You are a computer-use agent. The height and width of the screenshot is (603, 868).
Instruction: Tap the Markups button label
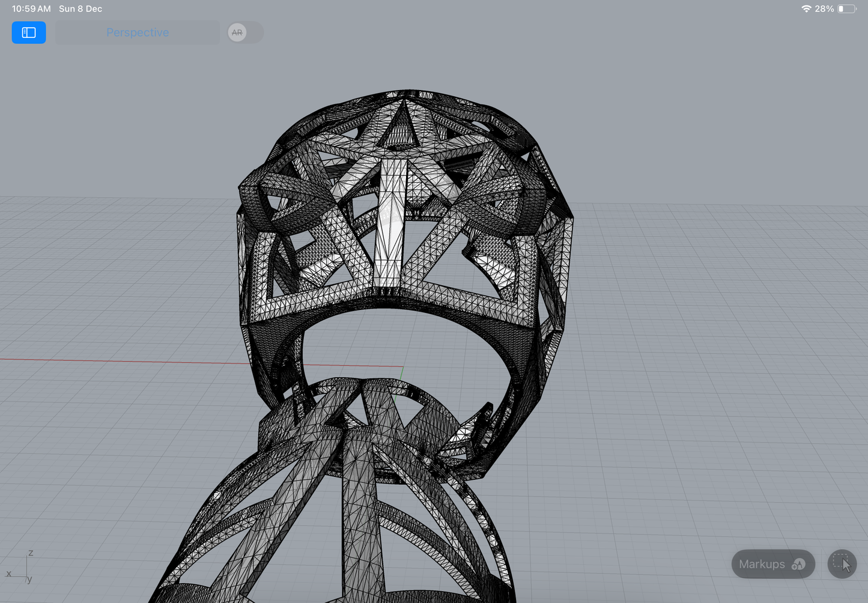point(762,564)
